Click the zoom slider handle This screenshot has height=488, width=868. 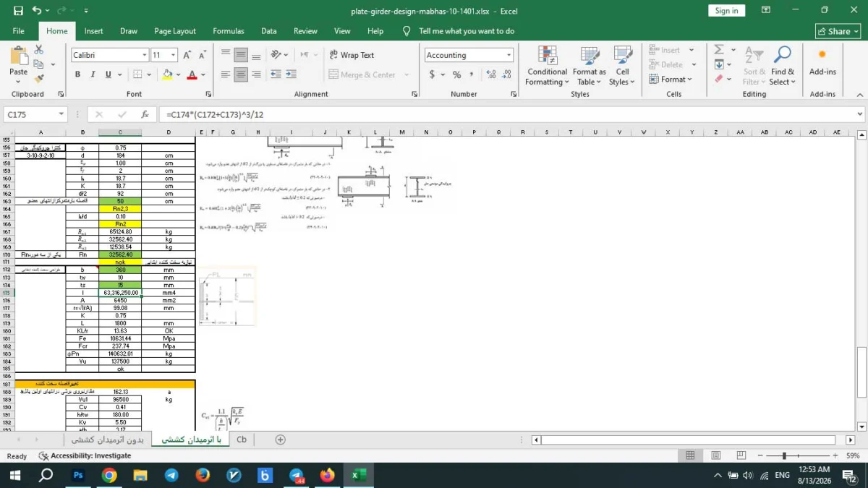[x=784, y=455]
